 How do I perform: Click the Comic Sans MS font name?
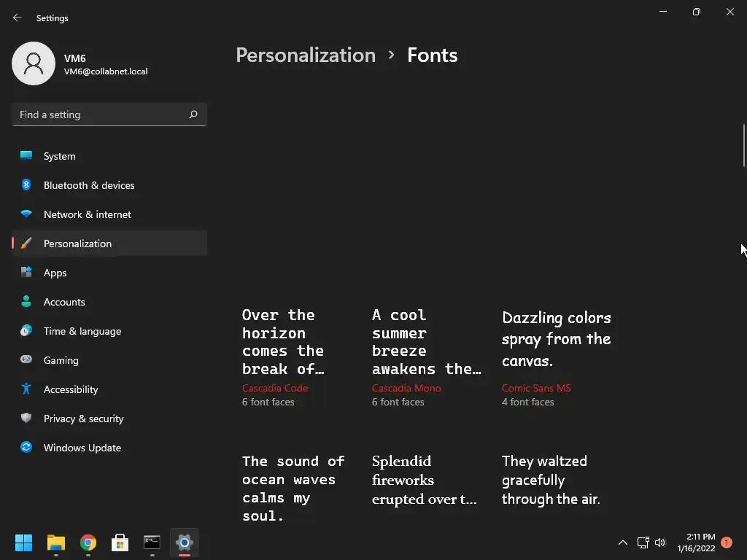click(536, 388)
